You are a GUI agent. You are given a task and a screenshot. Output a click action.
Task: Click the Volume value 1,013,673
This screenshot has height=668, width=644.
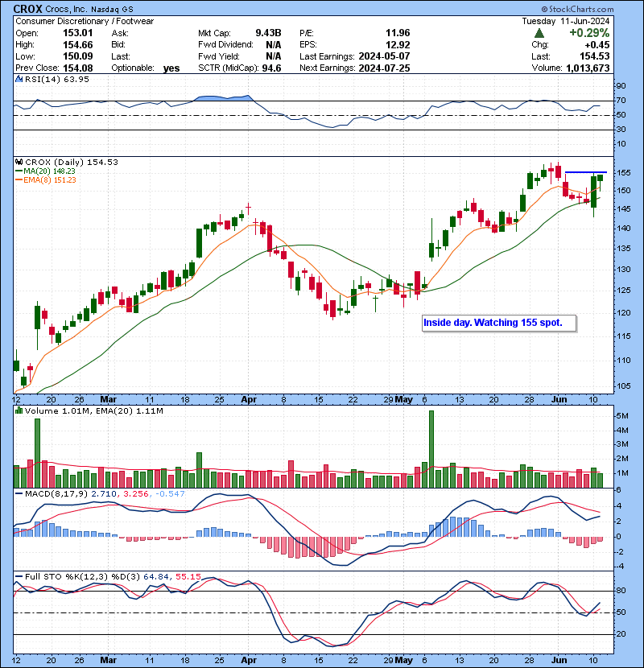point(588,68)
